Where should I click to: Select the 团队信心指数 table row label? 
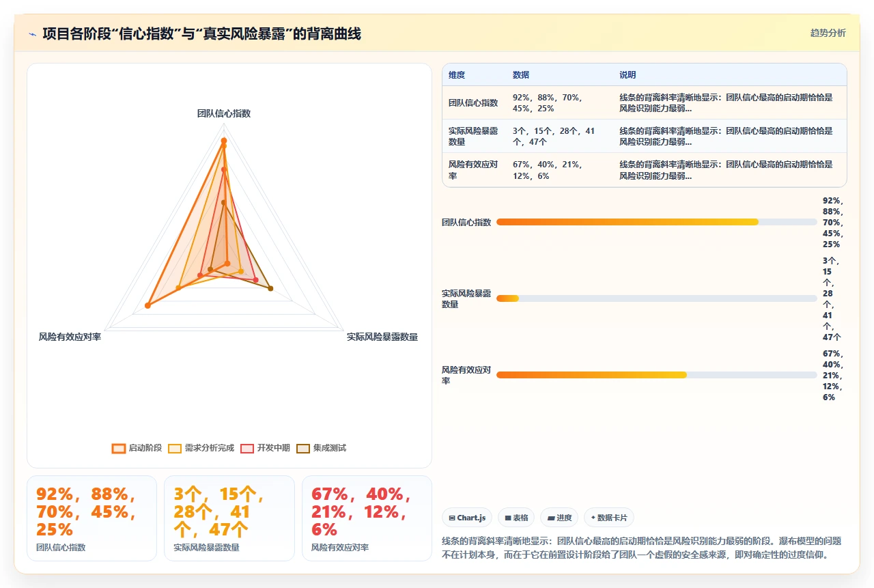coord(473,103)
